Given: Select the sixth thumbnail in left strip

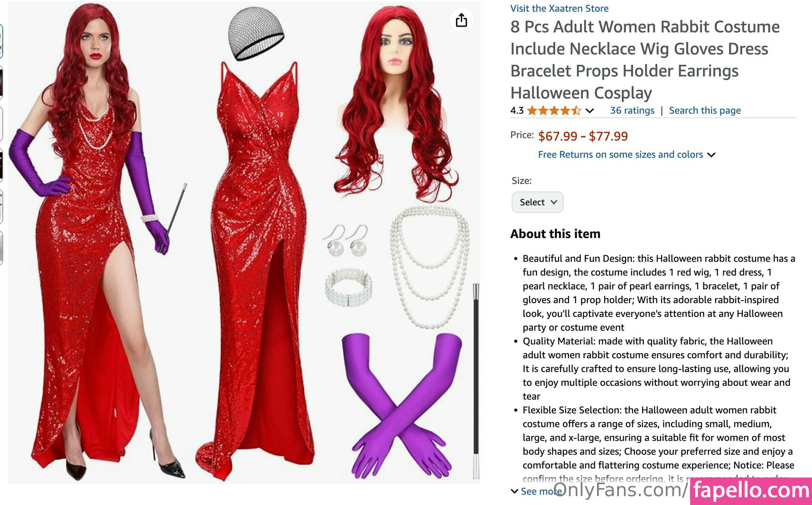Looking at the screenshot, I should [x=1, y=248].
